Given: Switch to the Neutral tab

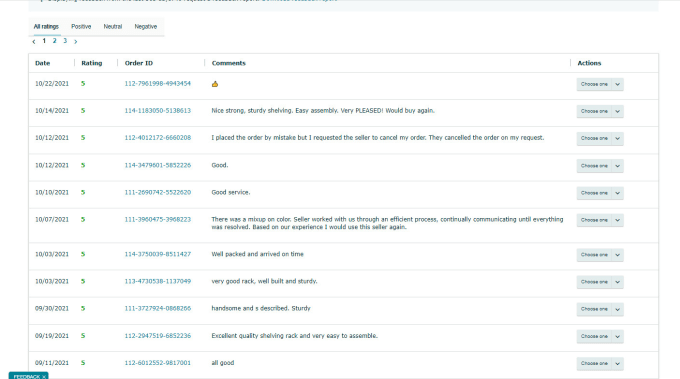Looking at the screenshot, I should pyautogui.click(x=113, y=26).
